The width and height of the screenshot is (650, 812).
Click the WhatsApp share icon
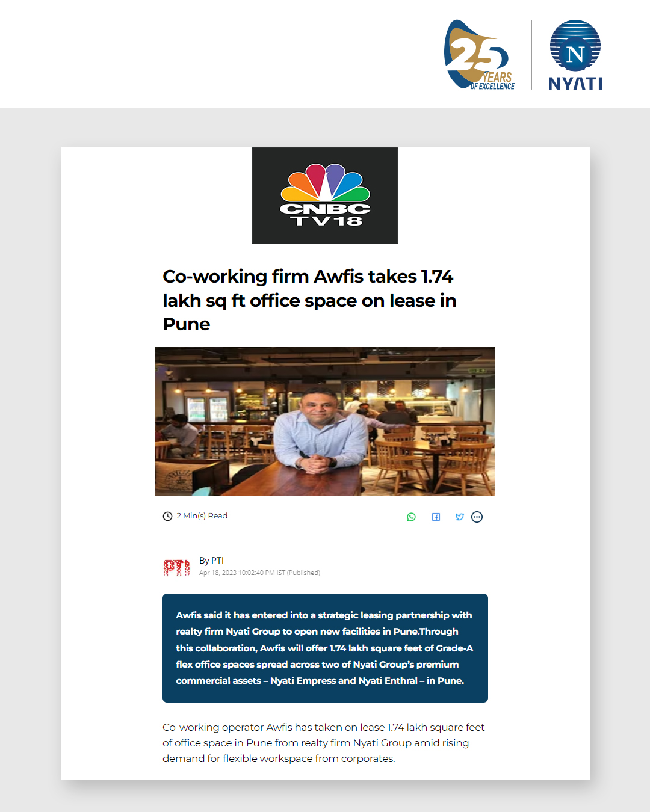pos(411,517)
